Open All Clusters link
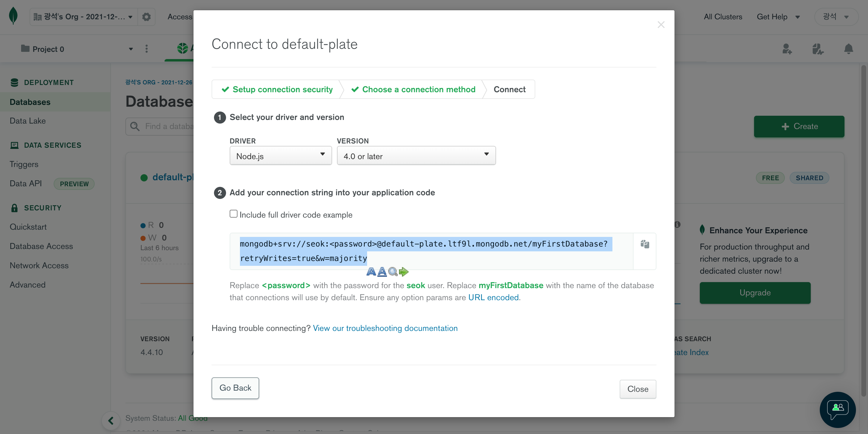Viewport: 868px width, 434px height. [x=723, y=17]
